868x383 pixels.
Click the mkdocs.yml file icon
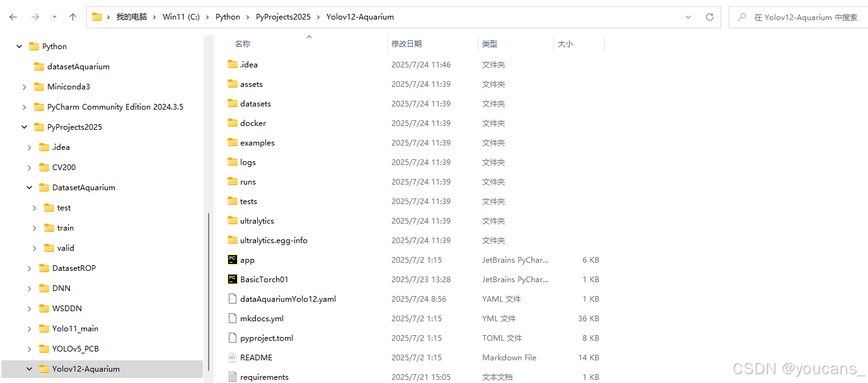click(x=233, y=318)
